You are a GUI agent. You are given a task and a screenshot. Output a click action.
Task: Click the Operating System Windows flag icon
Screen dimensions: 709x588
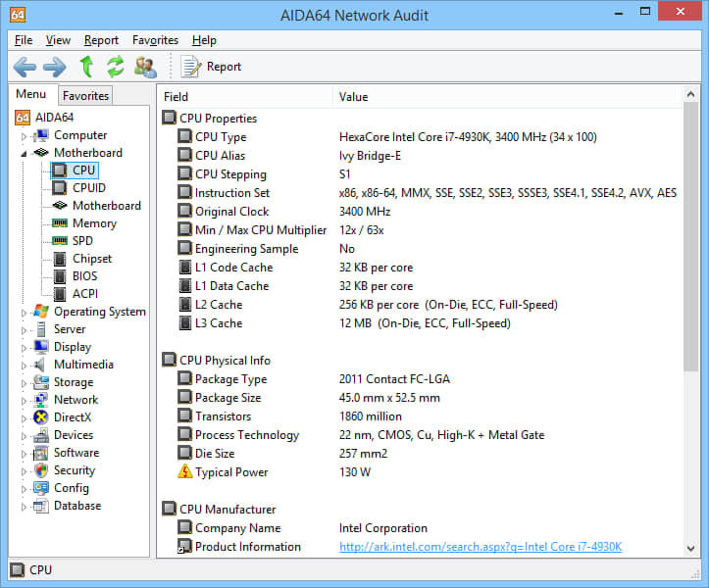click(x=41, y=311)
